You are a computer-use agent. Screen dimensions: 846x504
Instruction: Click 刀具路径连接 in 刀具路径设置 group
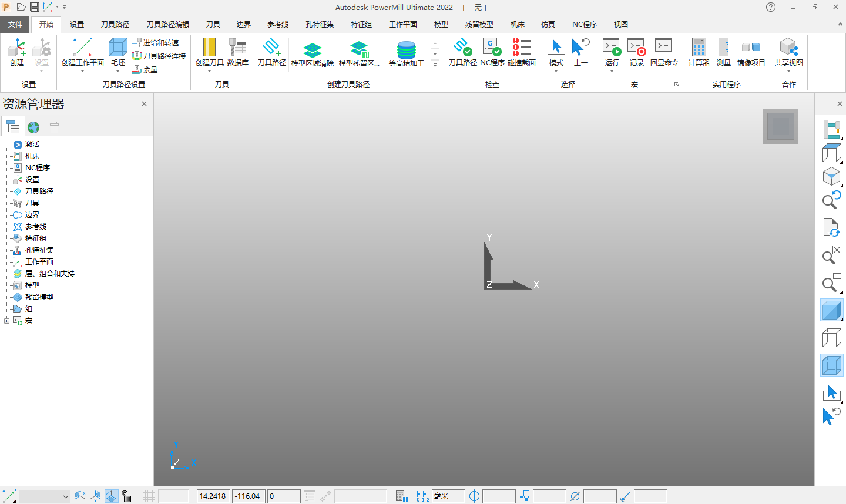tap(159, 58)
